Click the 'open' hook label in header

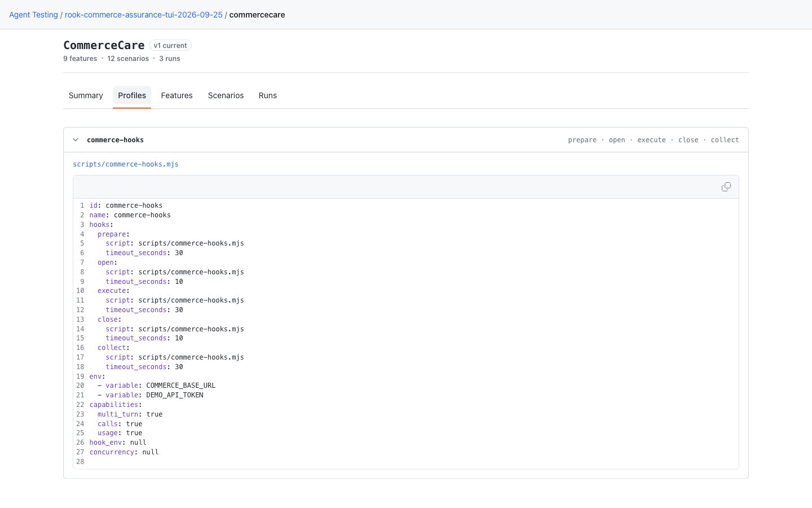pyautogui.click(x=617, y=140)
